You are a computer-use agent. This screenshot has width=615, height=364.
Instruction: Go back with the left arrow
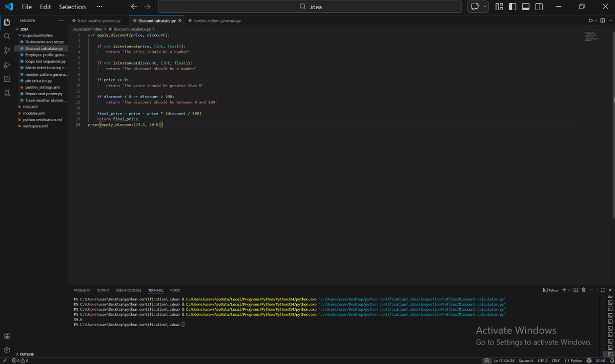click(134, 7)
